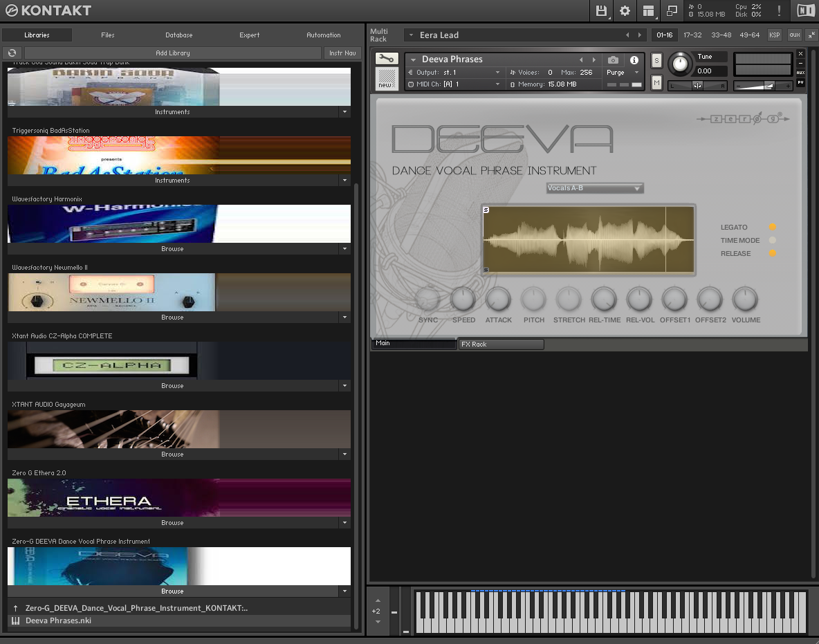Select Deeva Phrases.nki file

point(181,620)
